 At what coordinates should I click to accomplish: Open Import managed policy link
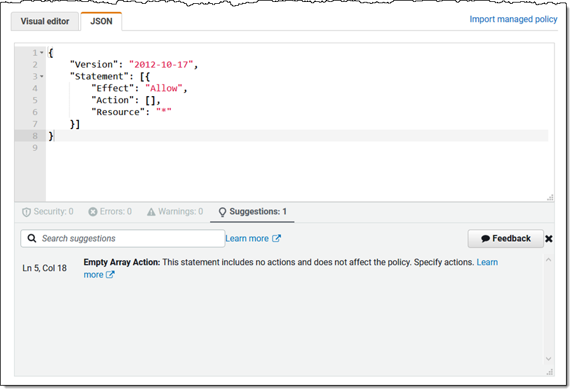point(513,19)
